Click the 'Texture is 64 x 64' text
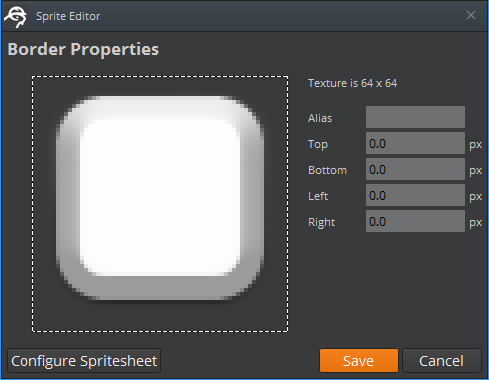Image resolution: width=489 pixels, height=380 pixels. pyautogui.click(x=352, y=83)
